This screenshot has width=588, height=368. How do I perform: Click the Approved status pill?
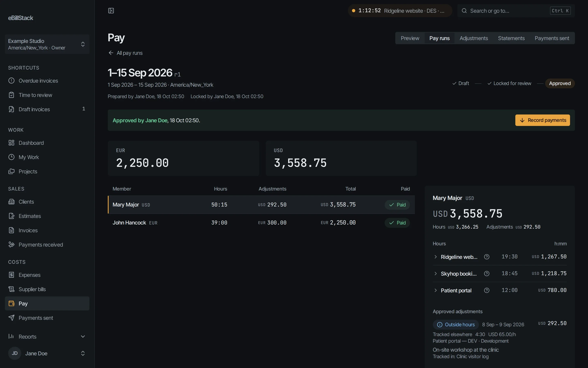click(560, 83)
